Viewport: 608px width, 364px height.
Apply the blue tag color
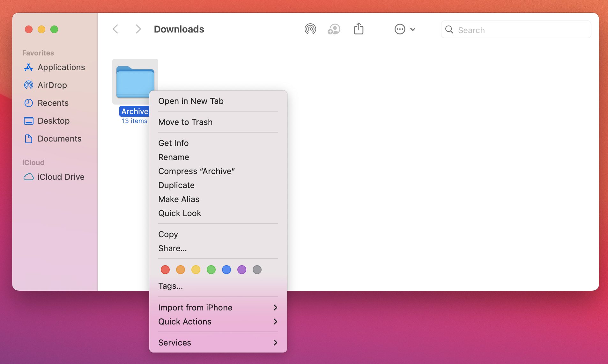[x=226, y=270]
